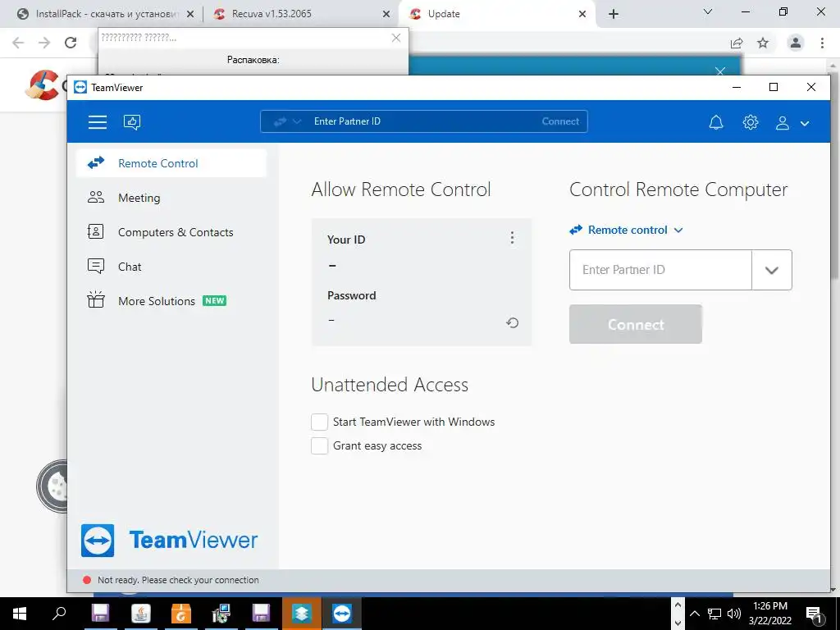Open Windows taskbar search
The width and height of the screenshot is (840, 630).
59,614
